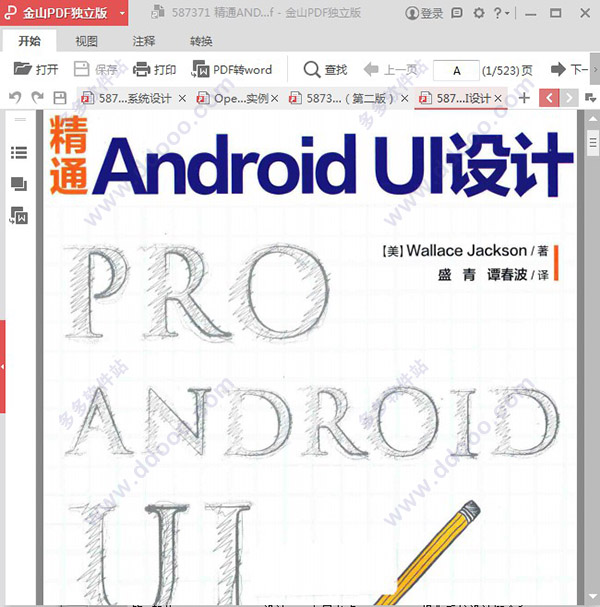
Task: Switch to the 开始 ribbon tab
Action: (29, 41)
